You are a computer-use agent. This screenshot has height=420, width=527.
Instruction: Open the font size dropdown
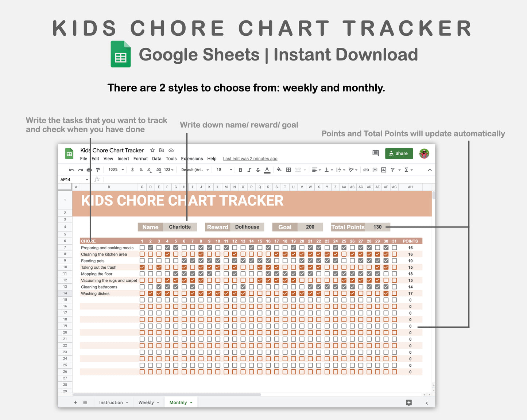point(223,170)
